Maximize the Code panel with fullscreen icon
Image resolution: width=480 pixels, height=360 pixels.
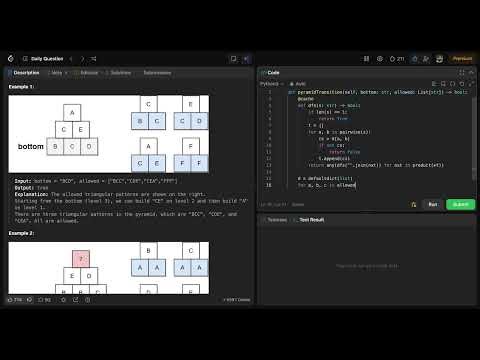[x=462, y=72]
